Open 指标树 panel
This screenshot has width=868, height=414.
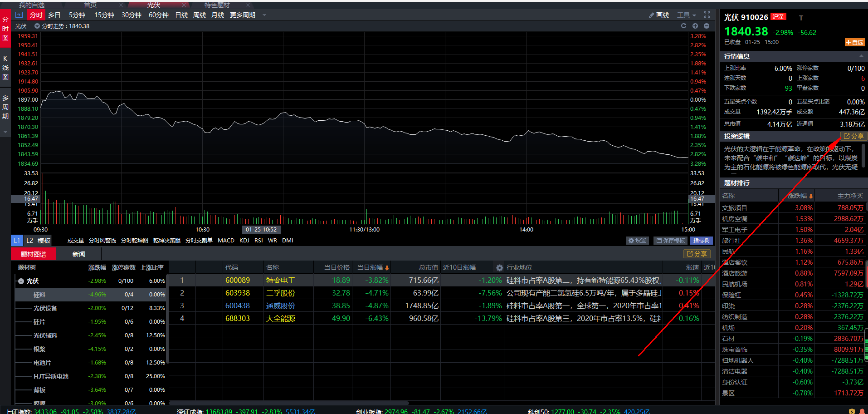click(701, 241)
